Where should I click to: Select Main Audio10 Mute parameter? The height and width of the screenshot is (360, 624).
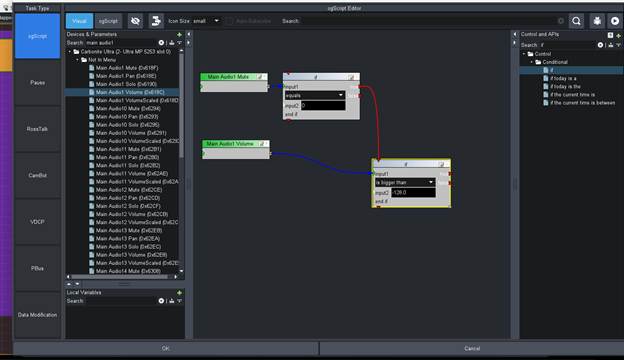128,108
